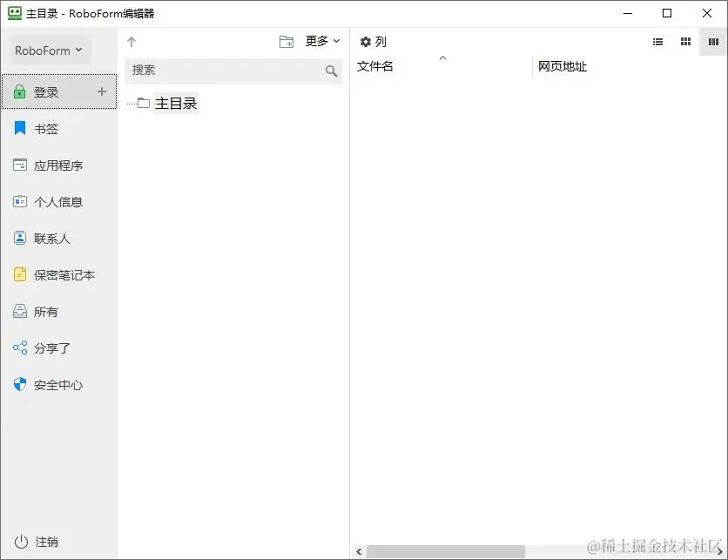The height and width of the screenshot is (560, 728).
Task: Open the 书签 bookmarks section
Action: coord(59,129)
